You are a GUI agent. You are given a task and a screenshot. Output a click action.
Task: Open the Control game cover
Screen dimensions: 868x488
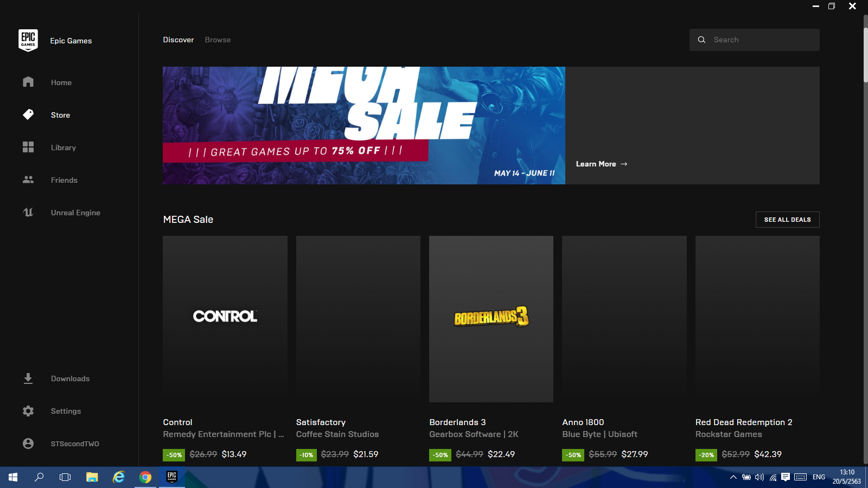click(225, 319)
